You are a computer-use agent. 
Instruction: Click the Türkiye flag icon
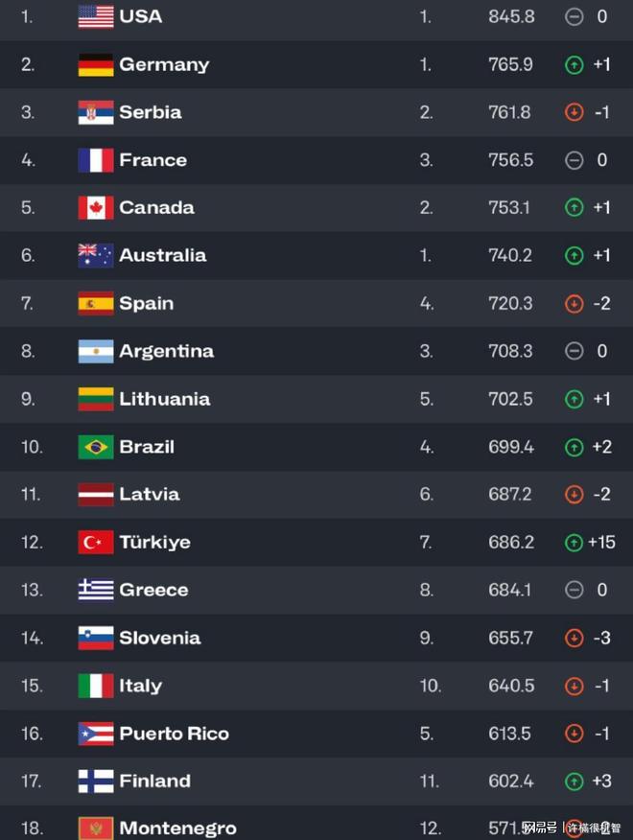coord(96,543)
